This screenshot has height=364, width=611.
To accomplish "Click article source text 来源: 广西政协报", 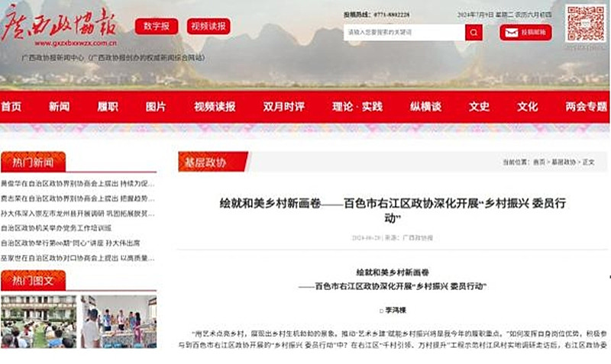I will (x=409, y=237).
